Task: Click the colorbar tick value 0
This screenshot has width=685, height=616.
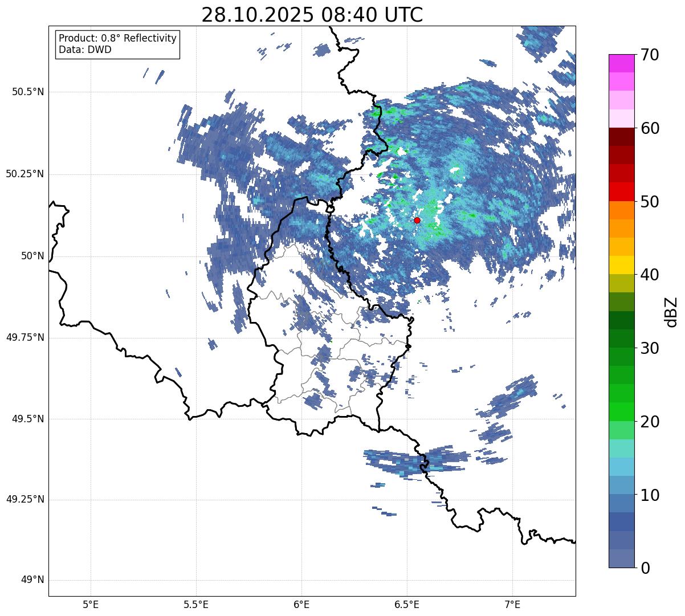Action: tap(645, 568)
